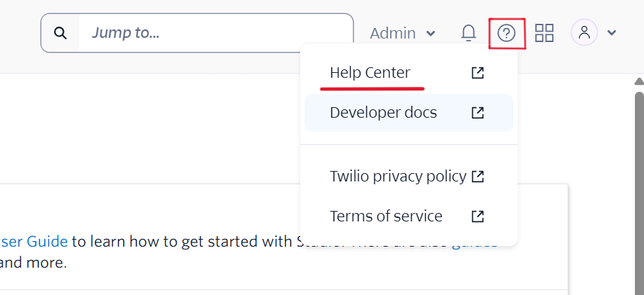Click the user profile avatar icon
The image size is (644, 295).
584,33
